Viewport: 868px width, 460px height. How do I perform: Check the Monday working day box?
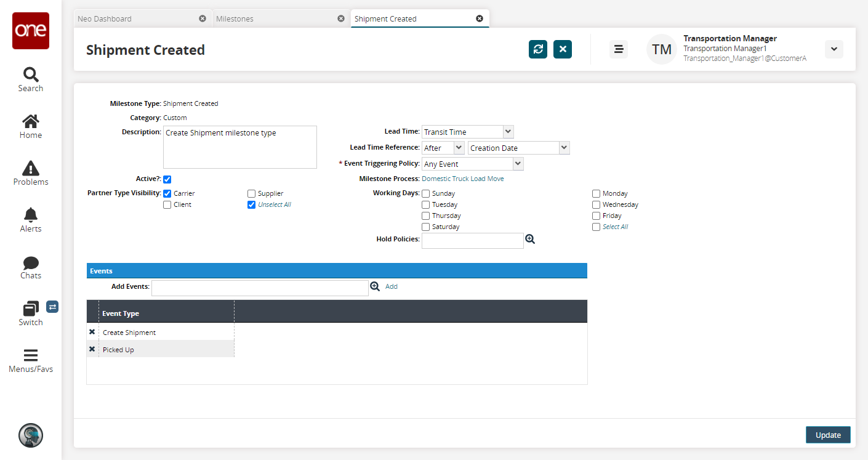596,193
